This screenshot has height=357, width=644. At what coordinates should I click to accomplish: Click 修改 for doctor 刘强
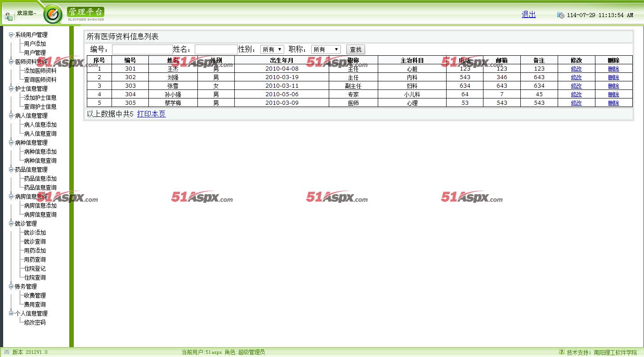point(576,77)
